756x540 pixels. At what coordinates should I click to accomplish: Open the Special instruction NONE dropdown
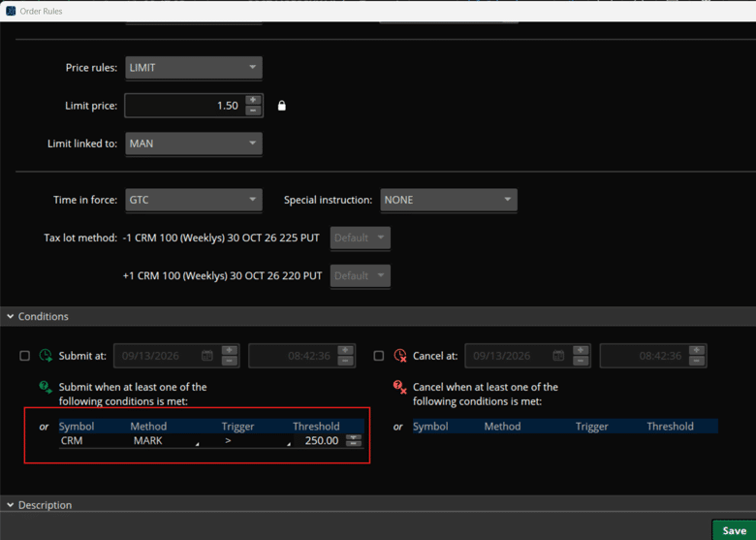click(x=449, y=200)
